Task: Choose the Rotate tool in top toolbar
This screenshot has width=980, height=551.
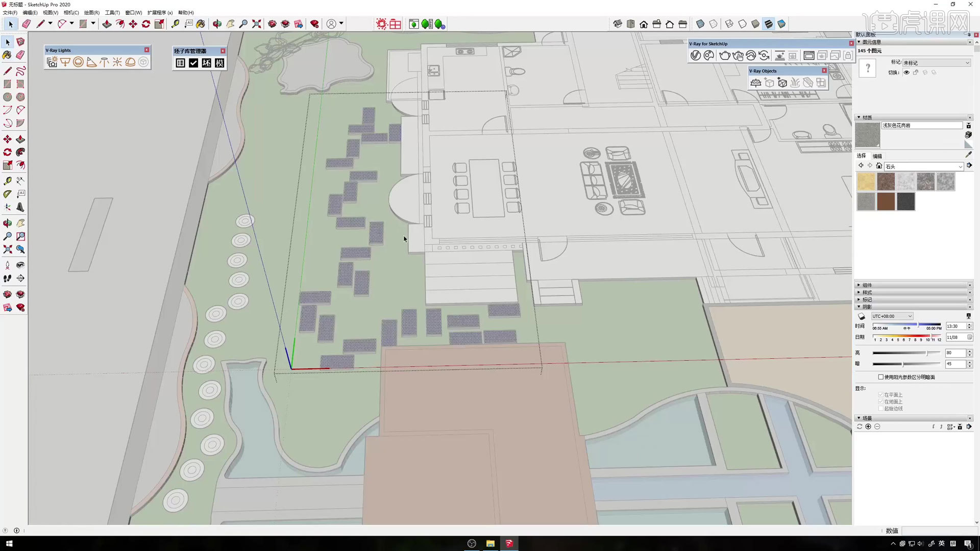Action: (x=146, y=24)
